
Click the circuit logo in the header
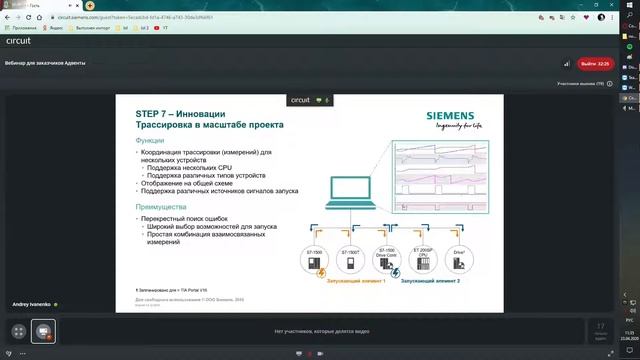(18, 41)
